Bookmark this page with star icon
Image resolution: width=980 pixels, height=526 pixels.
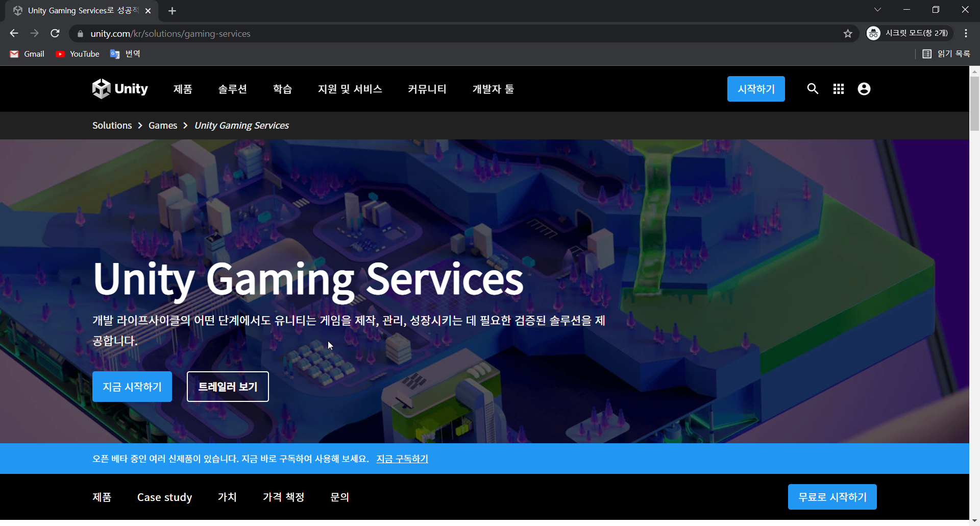pyautogui.click(x=848, y=34)
